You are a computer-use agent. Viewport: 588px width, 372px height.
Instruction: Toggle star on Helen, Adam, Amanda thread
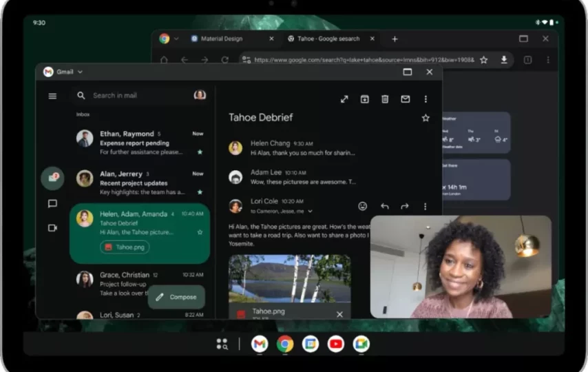click(200, 232)
